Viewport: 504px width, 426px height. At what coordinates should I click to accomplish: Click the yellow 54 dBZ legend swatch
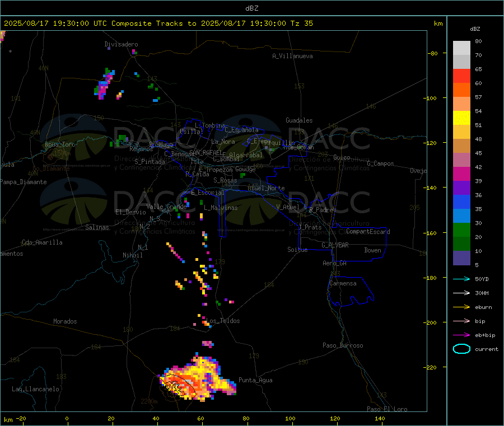461,118
